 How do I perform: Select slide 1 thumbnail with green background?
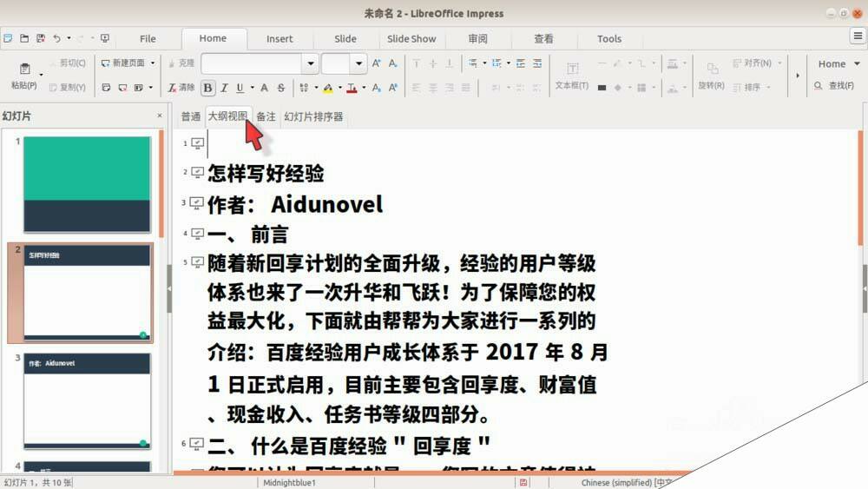coord(87,184)
